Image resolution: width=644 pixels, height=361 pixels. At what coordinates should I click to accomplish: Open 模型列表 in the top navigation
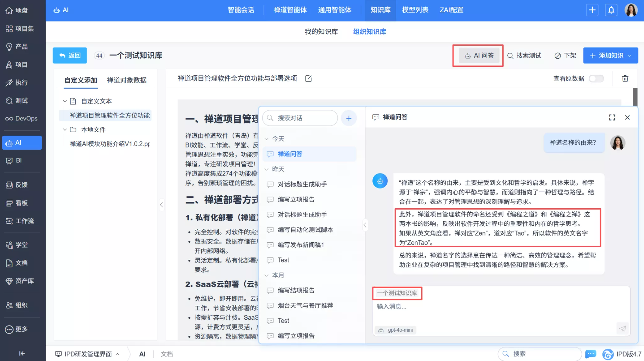(x=415, y=10)
